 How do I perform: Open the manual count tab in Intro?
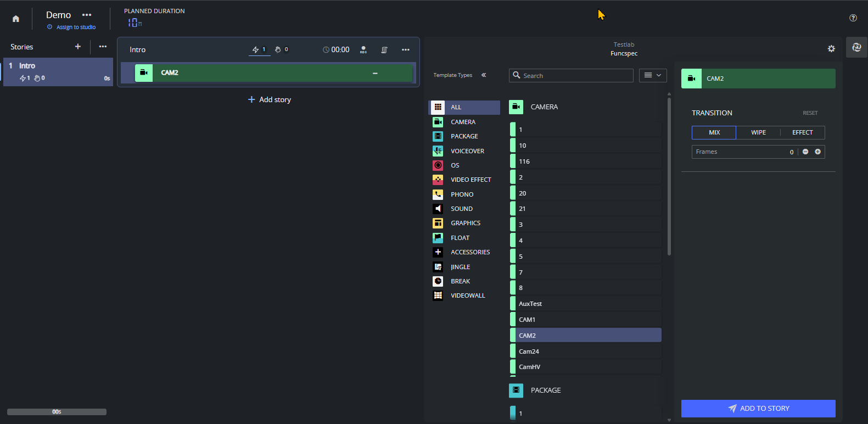point(282,49)
